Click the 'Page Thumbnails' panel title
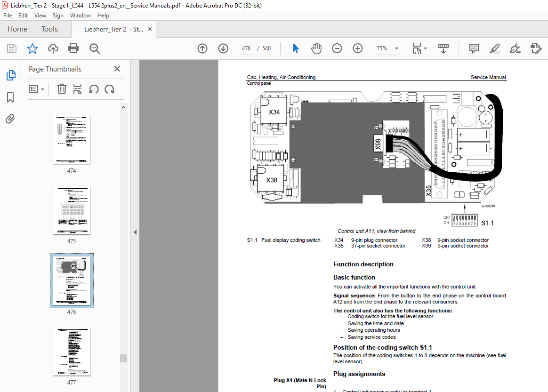Viewport: 548px width, 392px height. 55,69
